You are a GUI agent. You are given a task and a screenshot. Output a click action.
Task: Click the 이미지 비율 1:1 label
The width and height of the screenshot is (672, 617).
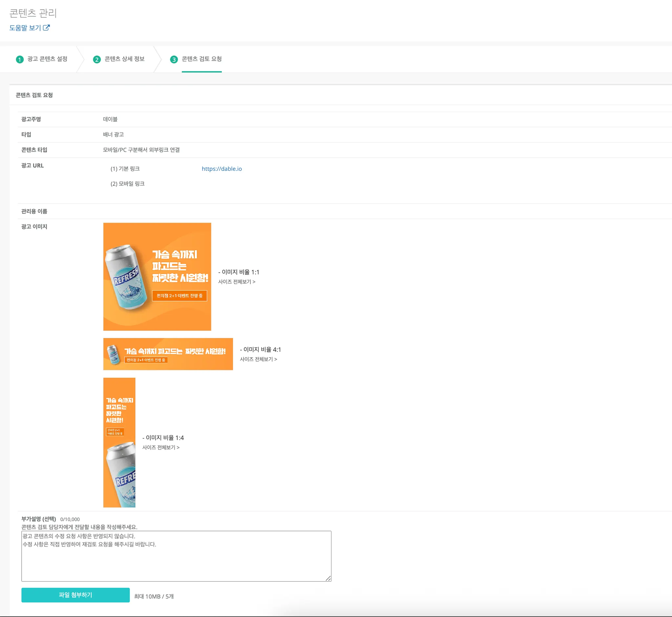(239, 272)
